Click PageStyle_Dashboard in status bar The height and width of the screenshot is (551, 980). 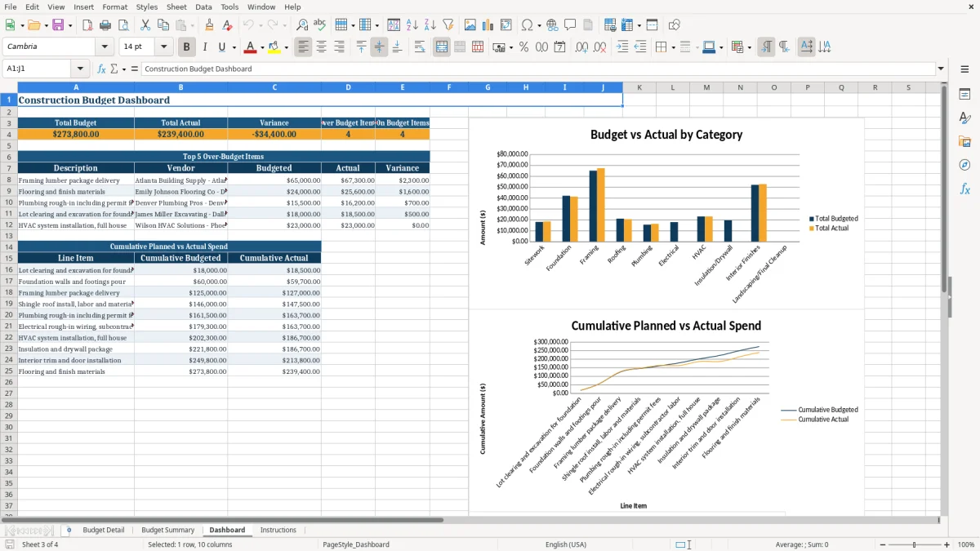(x=356, y=544)
